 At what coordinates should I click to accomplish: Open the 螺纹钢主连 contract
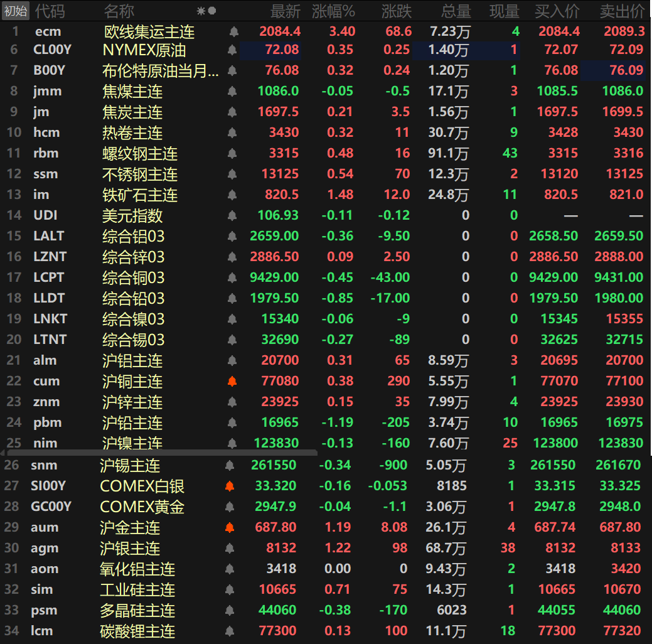139,153
